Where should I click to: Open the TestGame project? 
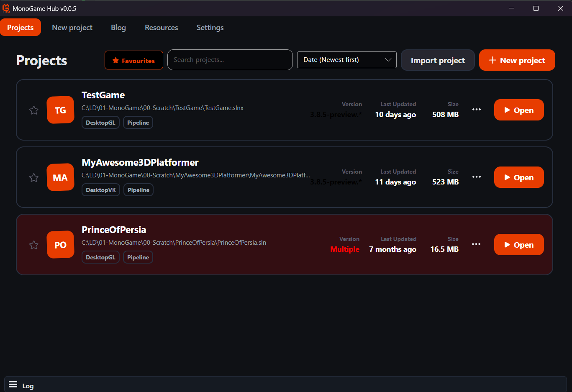tap(519, 110)
